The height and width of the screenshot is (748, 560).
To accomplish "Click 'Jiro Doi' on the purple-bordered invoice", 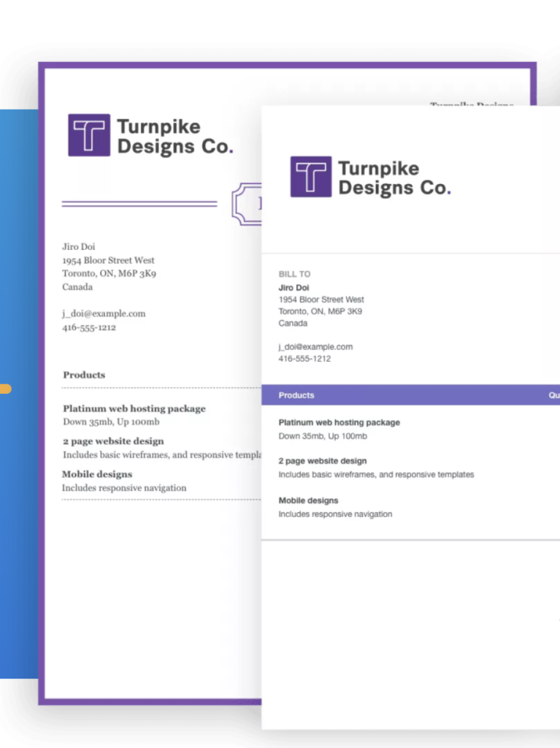I will (x=79, y=247).
